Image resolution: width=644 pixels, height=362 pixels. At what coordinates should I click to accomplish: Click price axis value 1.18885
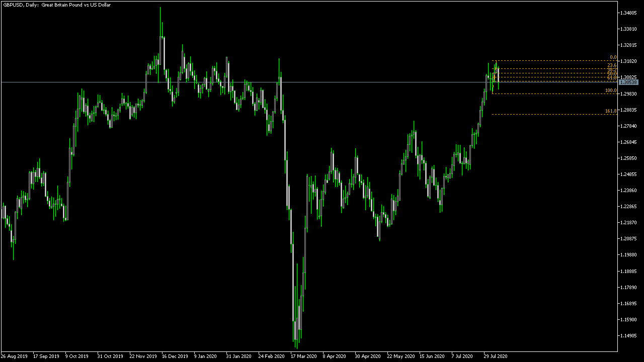point(629,271)
